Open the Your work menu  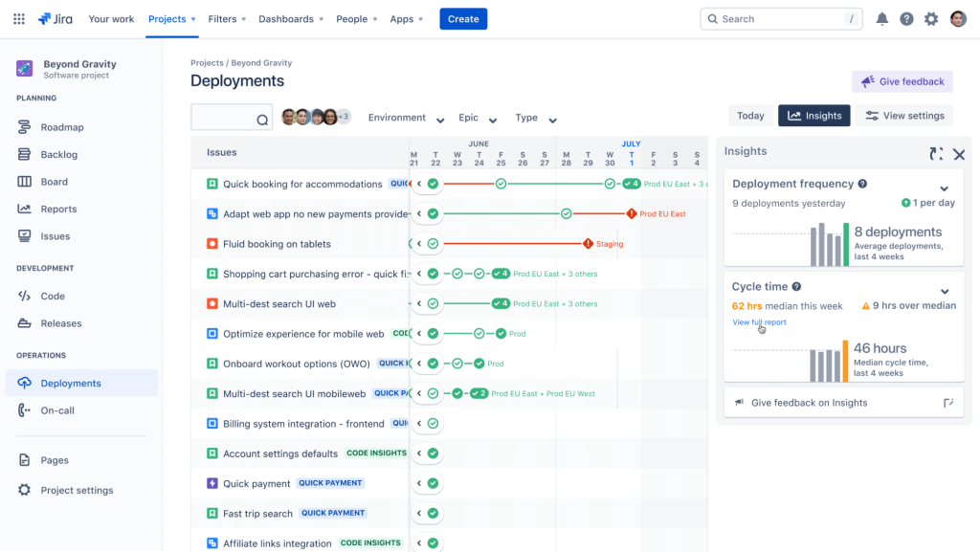111,18
